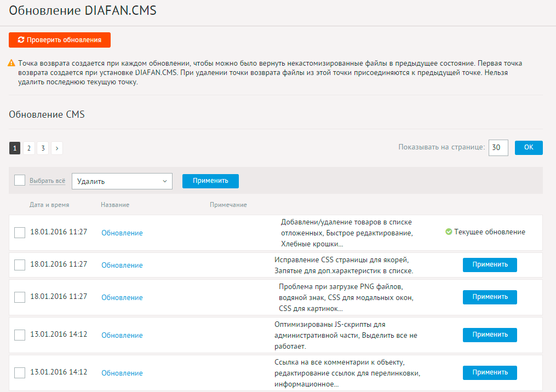The image size is (556, 392).
Task: Open the 'Обновление' link in the current update row
Action: coord(122,233)
